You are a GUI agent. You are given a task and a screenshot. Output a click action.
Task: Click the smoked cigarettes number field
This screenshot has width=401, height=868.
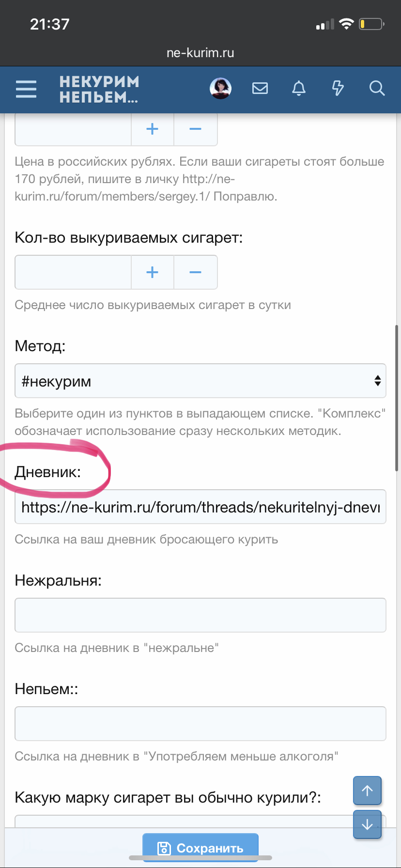pos(73,272)
